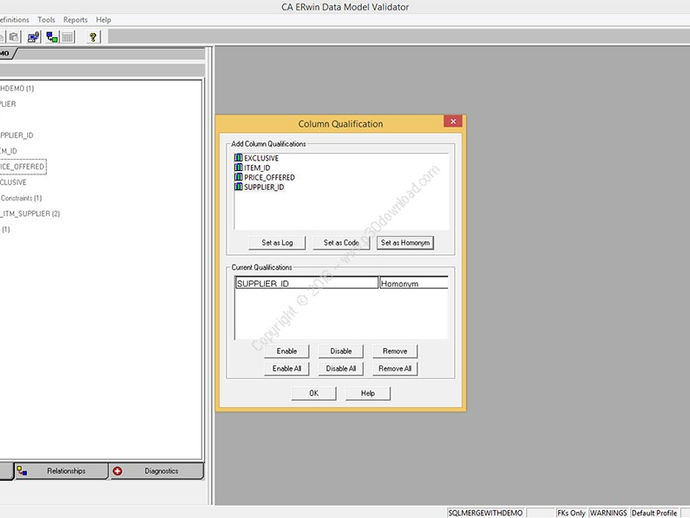Click the Disable All button
This screenshot has height=518, width=690.
point(341,369)
